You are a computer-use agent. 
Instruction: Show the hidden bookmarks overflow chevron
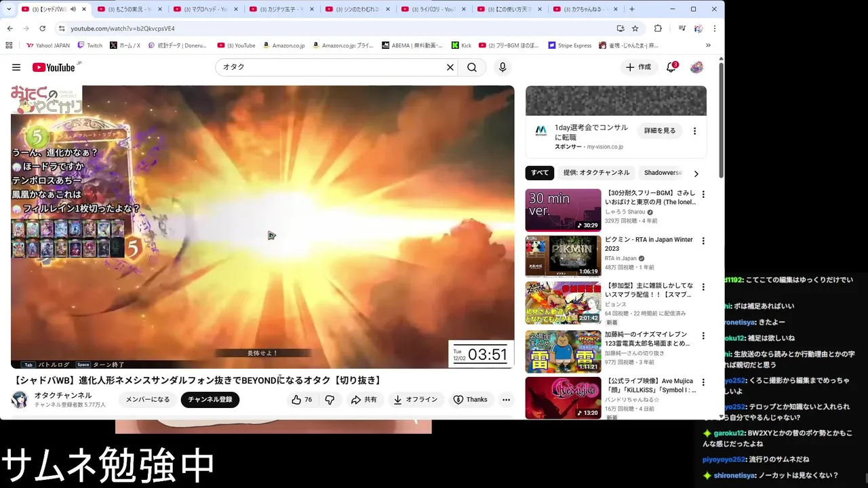(708, 45)
